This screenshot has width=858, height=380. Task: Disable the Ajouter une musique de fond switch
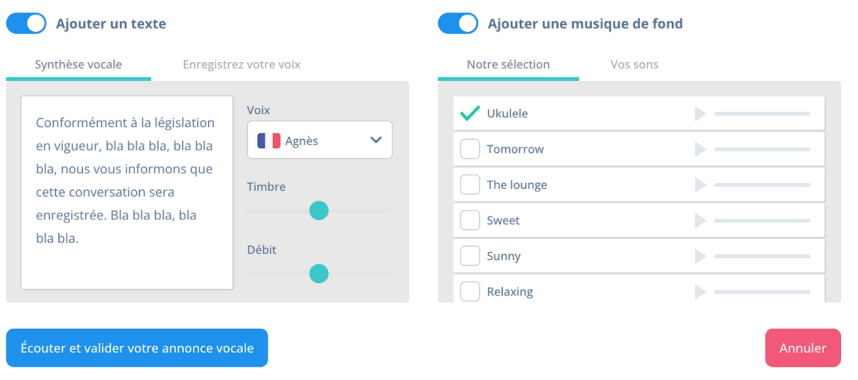click(458, 24)
